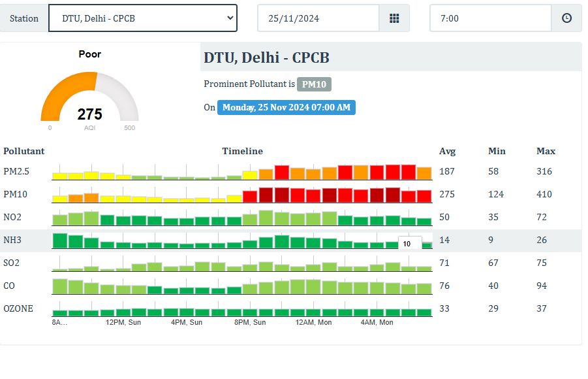Click the 12PM, Sun timeline axis label
The image size is (588, 379).
(x=123, y=322)
